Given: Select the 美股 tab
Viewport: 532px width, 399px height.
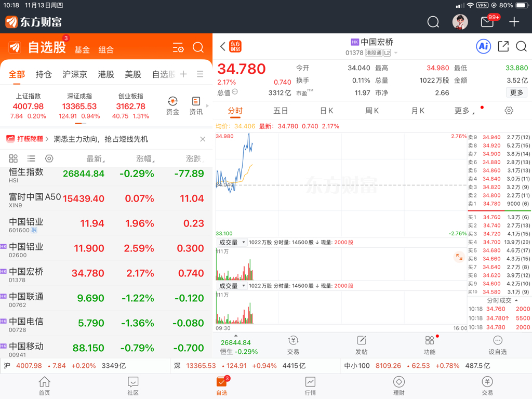Looking at the screenshot, I should (133, 74).
